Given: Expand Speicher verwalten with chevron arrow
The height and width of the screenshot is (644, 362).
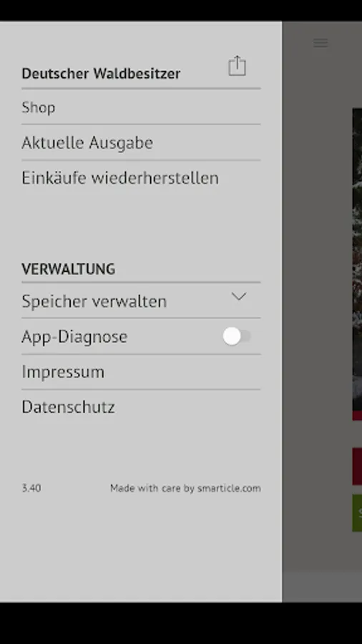Looking at the screenshot, I should point(238,296).
